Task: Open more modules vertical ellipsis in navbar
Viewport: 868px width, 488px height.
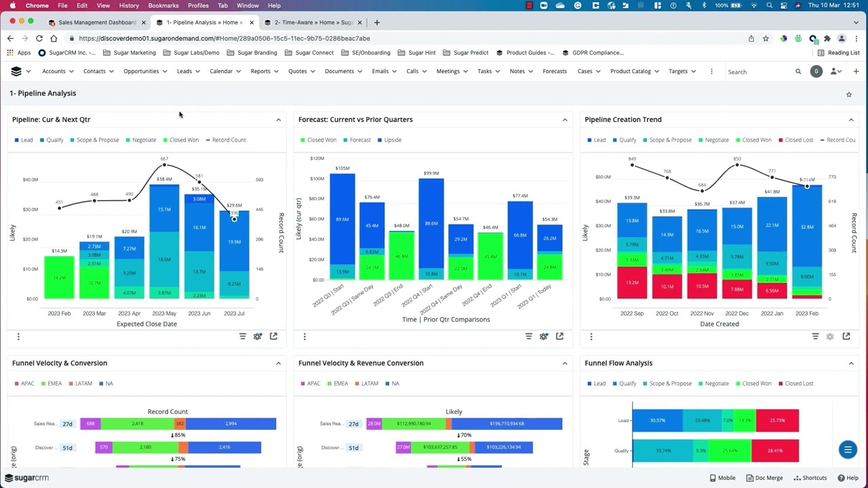Action: click(x=711, y=71)
